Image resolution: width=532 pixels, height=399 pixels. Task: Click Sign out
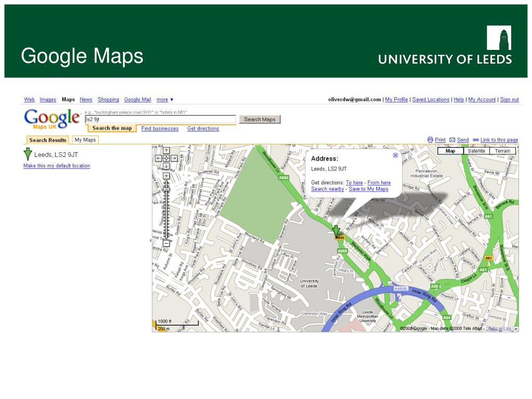click(509, 99)
